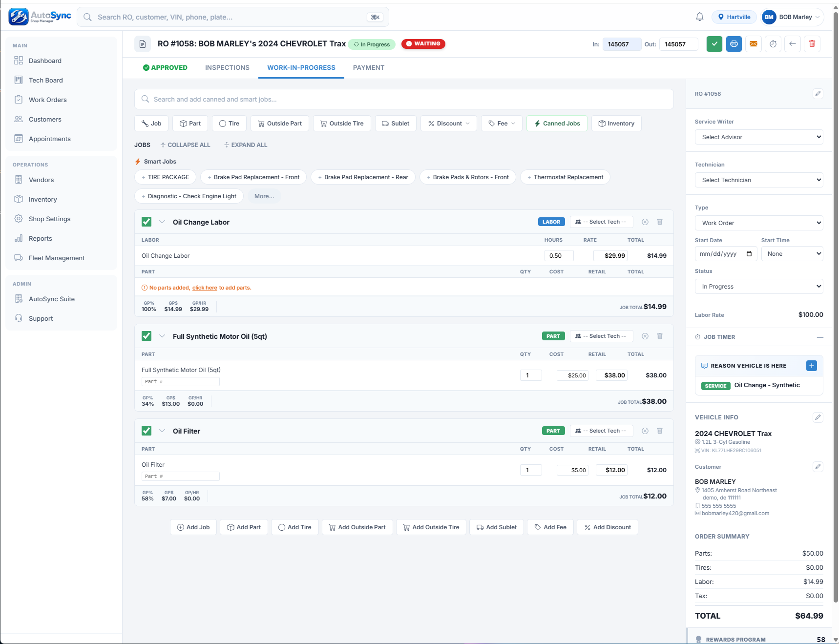Edit vehicle info pencil icon

click(x=818, y=417)
